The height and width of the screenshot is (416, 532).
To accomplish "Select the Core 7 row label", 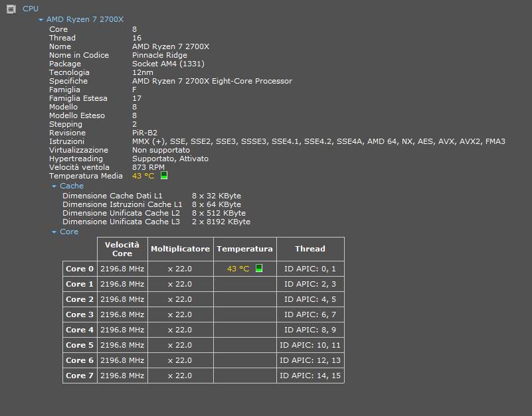I will (80, 376).
